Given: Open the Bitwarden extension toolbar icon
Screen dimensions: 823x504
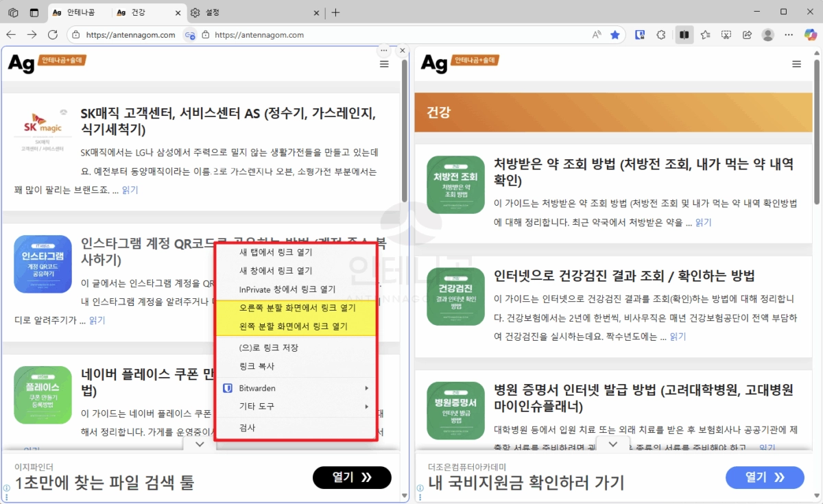Looking at the screenshot, I should tap(640, 35).
